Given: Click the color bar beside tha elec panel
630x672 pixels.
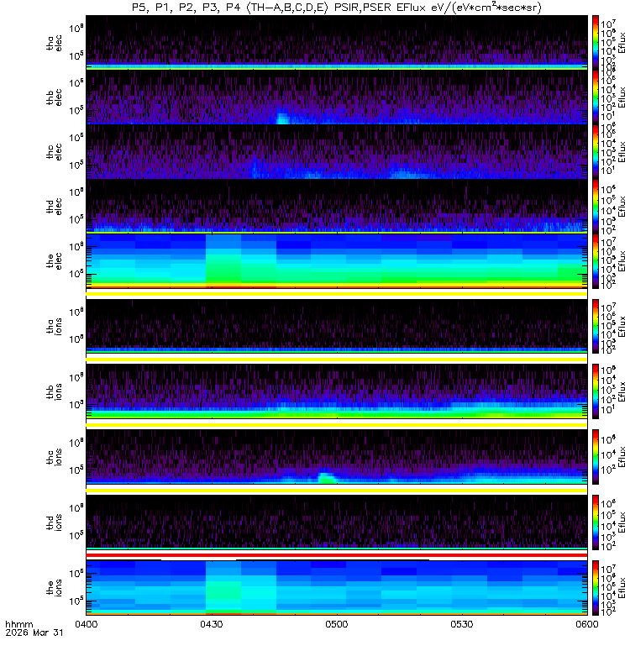Looking at the screenshot, I should click(x=596, y=43).
